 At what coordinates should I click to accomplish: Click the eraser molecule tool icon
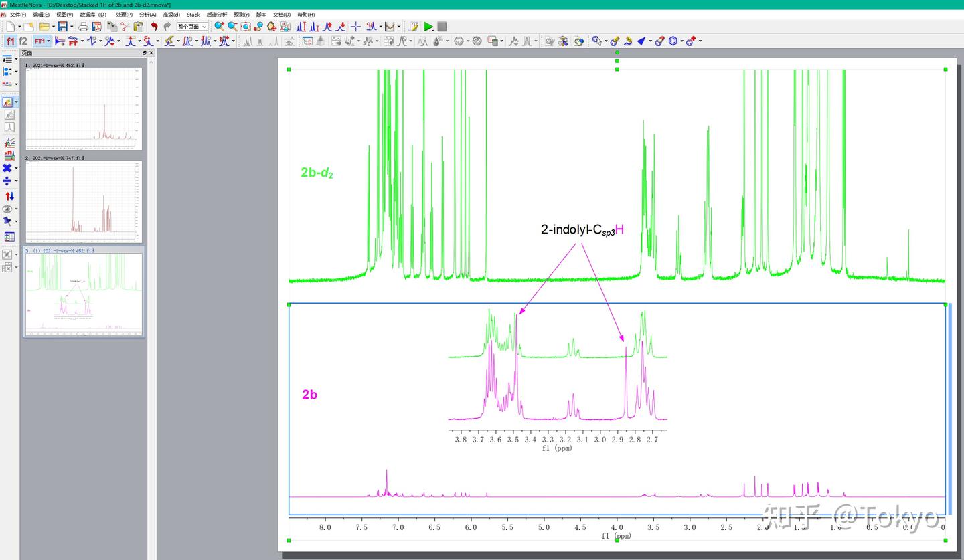click(659, 41)
